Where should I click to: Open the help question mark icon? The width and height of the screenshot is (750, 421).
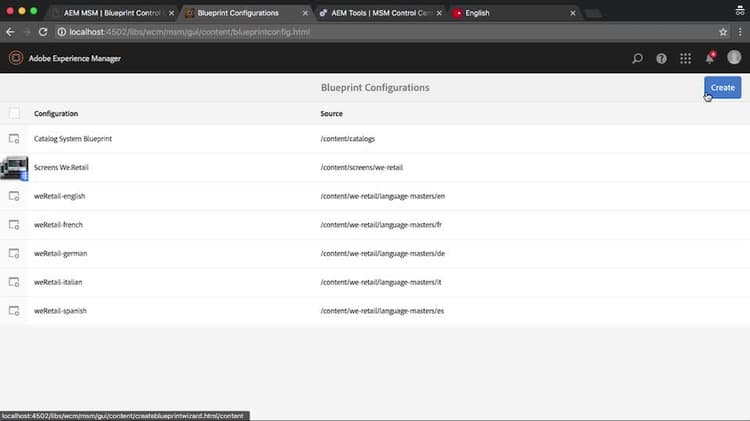pyautogui.click(x=661, y=58)
